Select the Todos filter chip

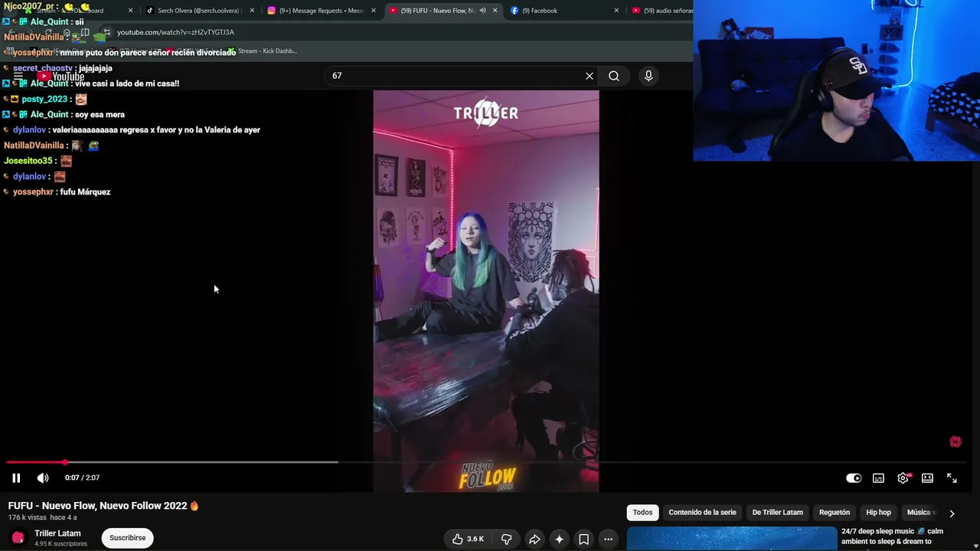click(x=642, y=512)
